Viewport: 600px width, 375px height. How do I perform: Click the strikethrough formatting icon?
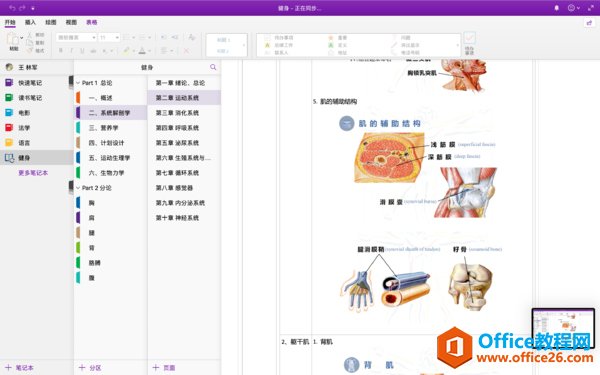pyautogui.click(x=93, y=51)
